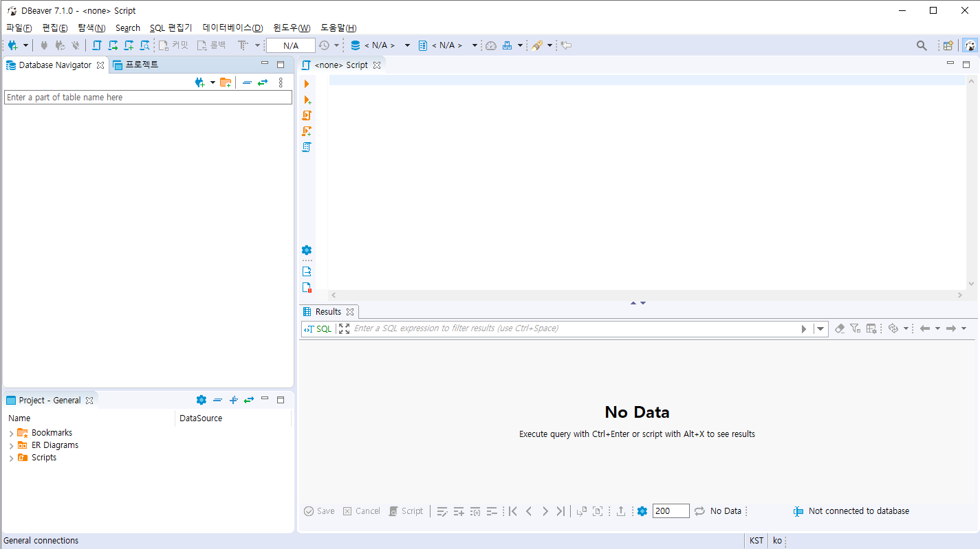Click the Save button in Results
The width and height of the screenshot is (980, 549).
click(319, 511)
